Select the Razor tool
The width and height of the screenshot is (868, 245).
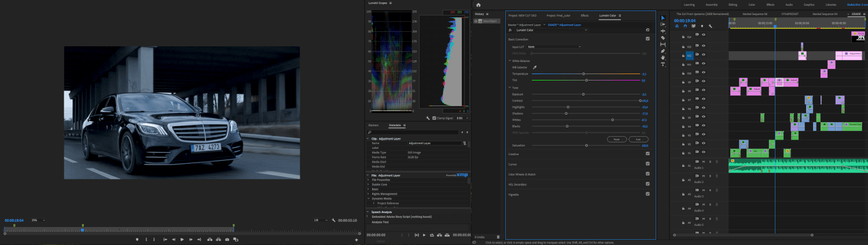coord(663,38)
